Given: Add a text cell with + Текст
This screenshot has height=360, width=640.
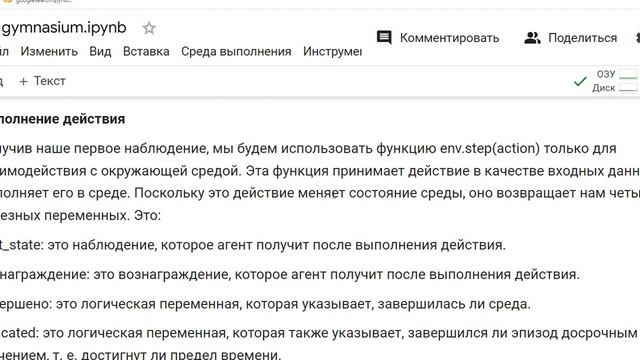Looking at the screenshot, I should pyautogui.click(x=42, y=81).
